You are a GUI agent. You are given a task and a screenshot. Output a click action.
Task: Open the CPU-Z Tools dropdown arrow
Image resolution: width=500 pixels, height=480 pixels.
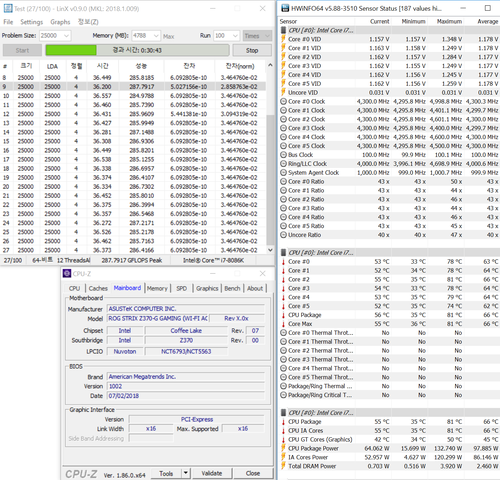[x=186, y=473]
